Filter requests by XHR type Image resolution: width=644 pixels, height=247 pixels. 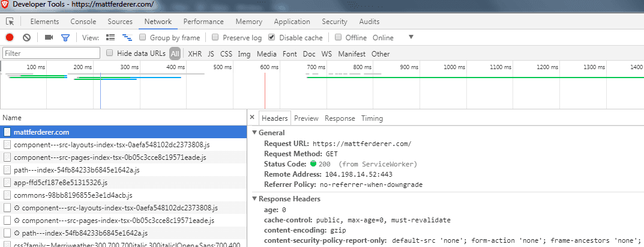(x=194, y=53)
